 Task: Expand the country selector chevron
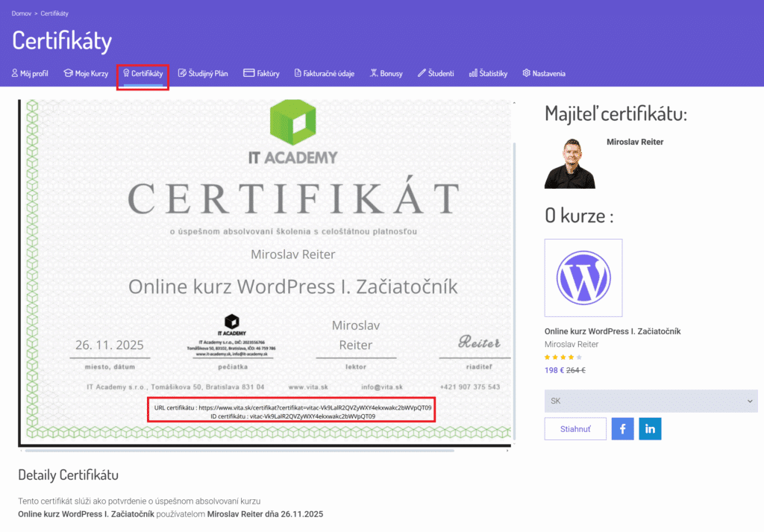pyautogui.click(x=751, y=401)
